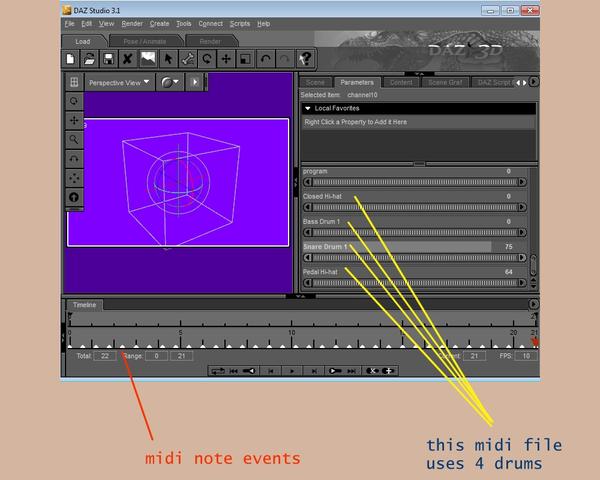
Task: Click the viewport layout grid icon
Action: pyautogui.click(x=74, y=82)
